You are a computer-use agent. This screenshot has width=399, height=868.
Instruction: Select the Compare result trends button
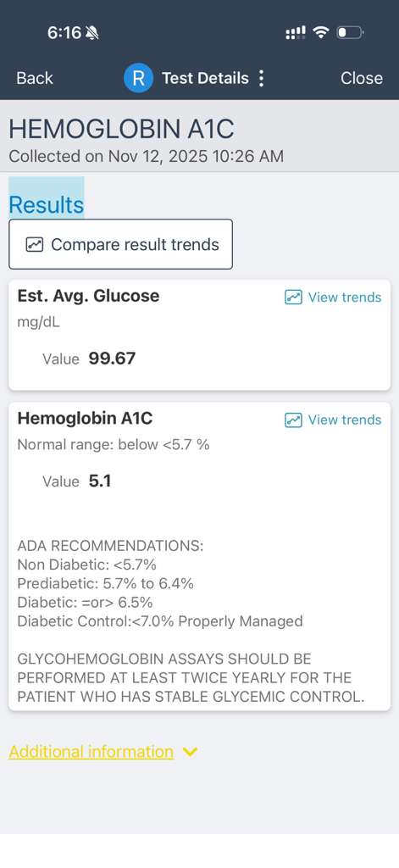point(120,244)
